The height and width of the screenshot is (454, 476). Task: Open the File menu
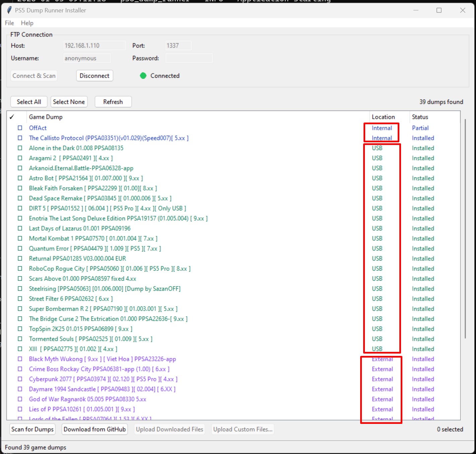[9, 23]
